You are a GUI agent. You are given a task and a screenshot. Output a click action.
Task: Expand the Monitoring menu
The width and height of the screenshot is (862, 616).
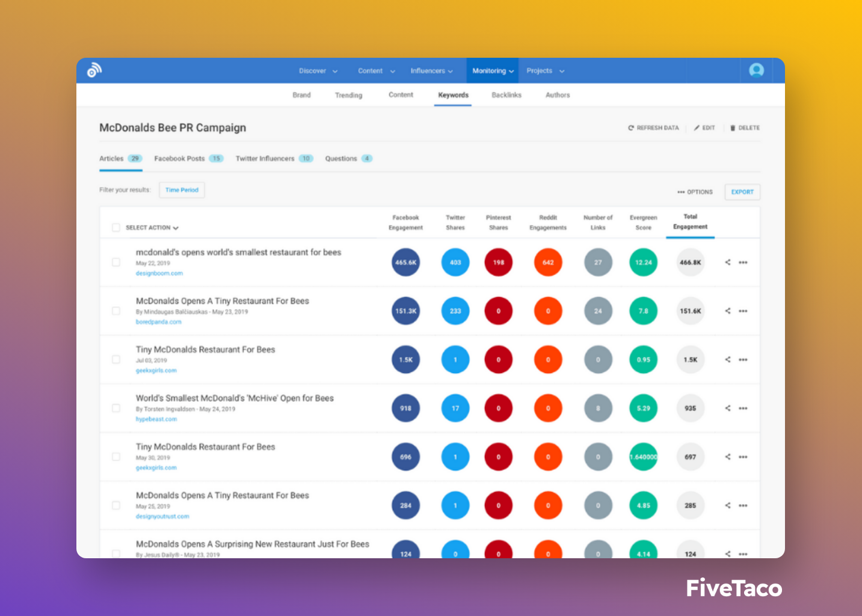tap(493, 71)
